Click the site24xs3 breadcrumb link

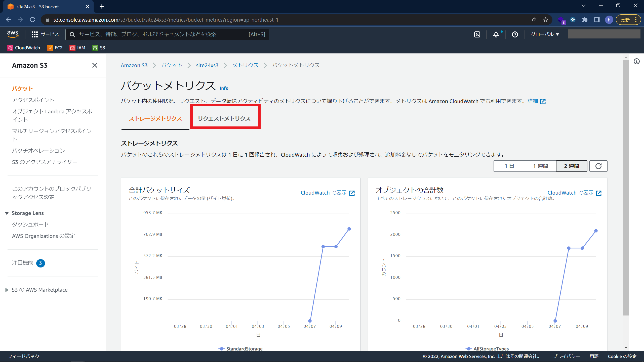coord(207,65)
